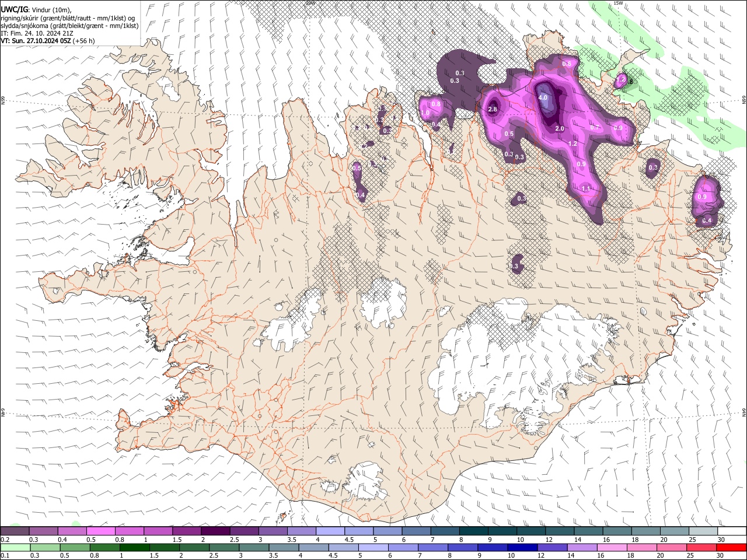Select the lower legend swatch between 25 and 30

click(x=701, y=547)
